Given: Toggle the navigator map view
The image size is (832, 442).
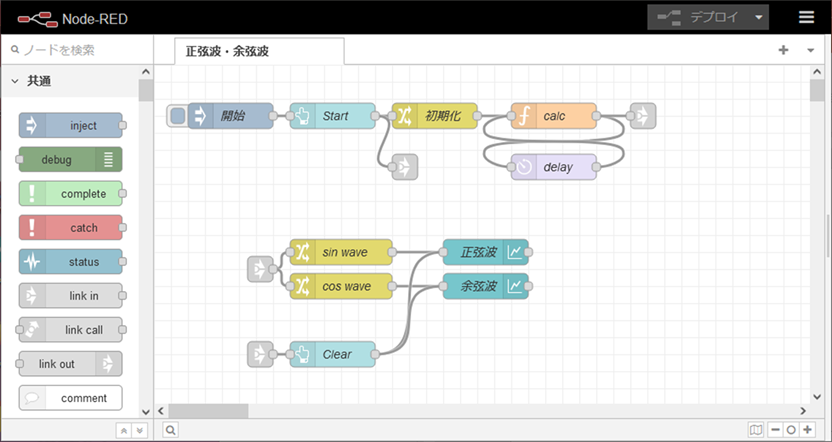Looking at the screenshot, I should point(755,430).
